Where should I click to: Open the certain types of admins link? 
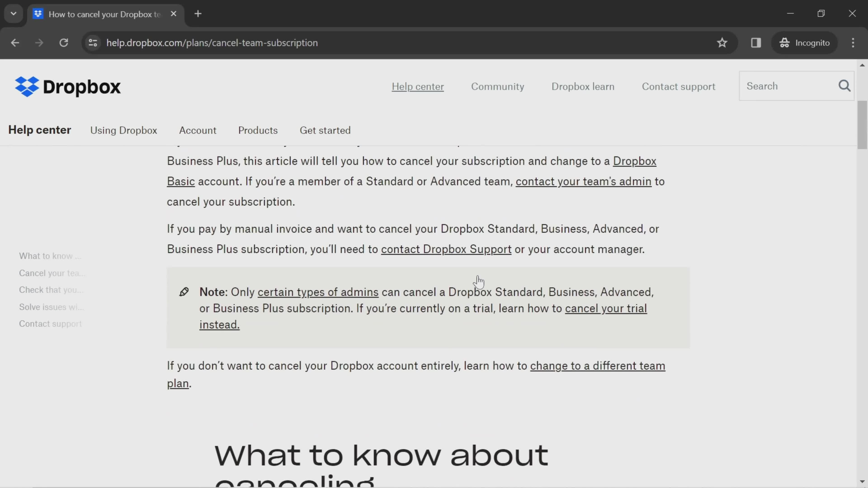pyautogui.click(x=318, y=292)
